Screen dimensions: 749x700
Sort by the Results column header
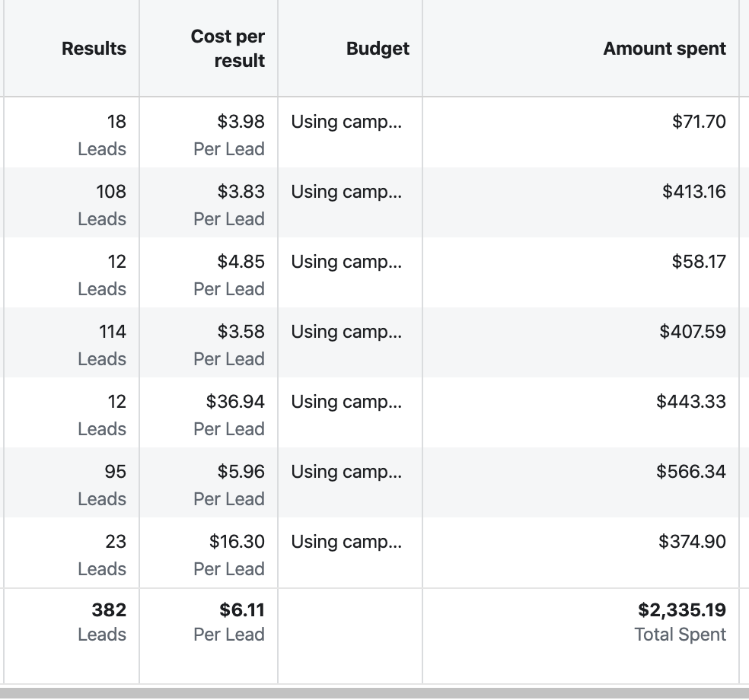[94, 49]
